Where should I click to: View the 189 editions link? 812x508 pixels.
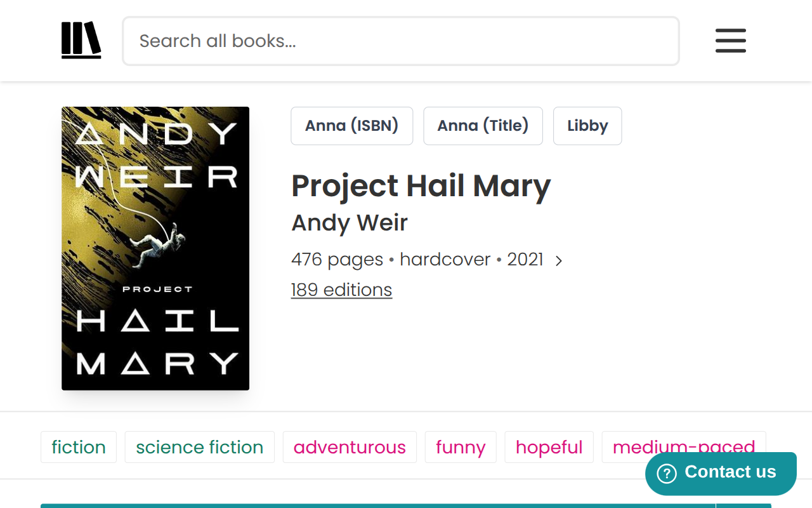point(341,290)
